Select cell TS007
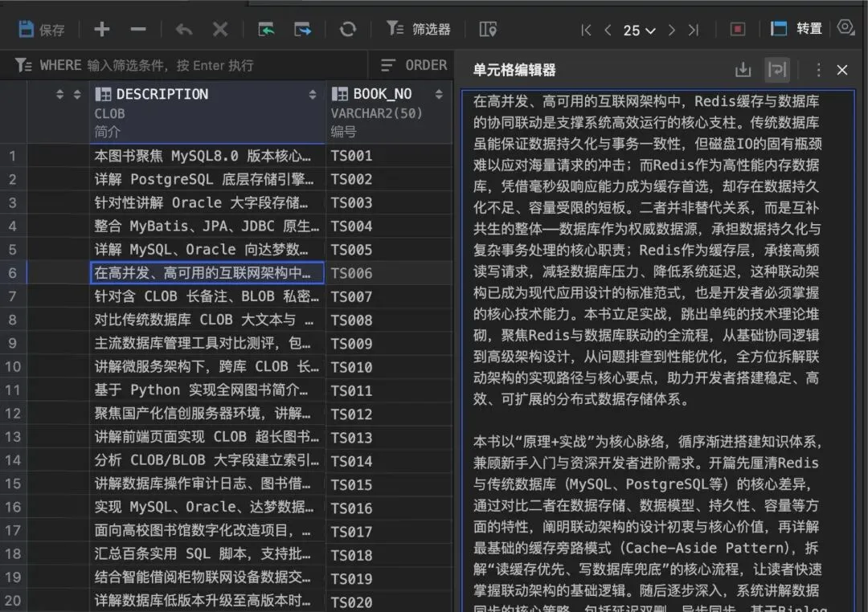Viewport: 868px width, 612px height. [389, 296]
